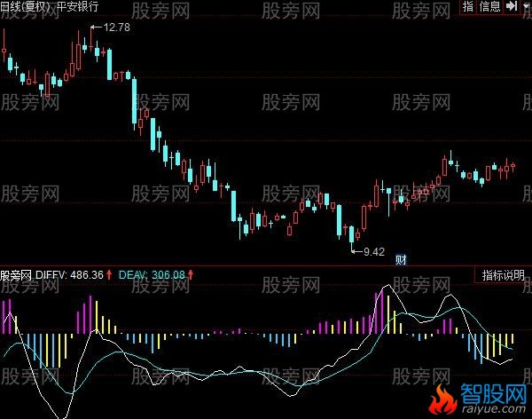The width and height of the screenshot is (532, 419).
Task: Expand the small dropdown triangle at top right
Action: pos(526,6)
